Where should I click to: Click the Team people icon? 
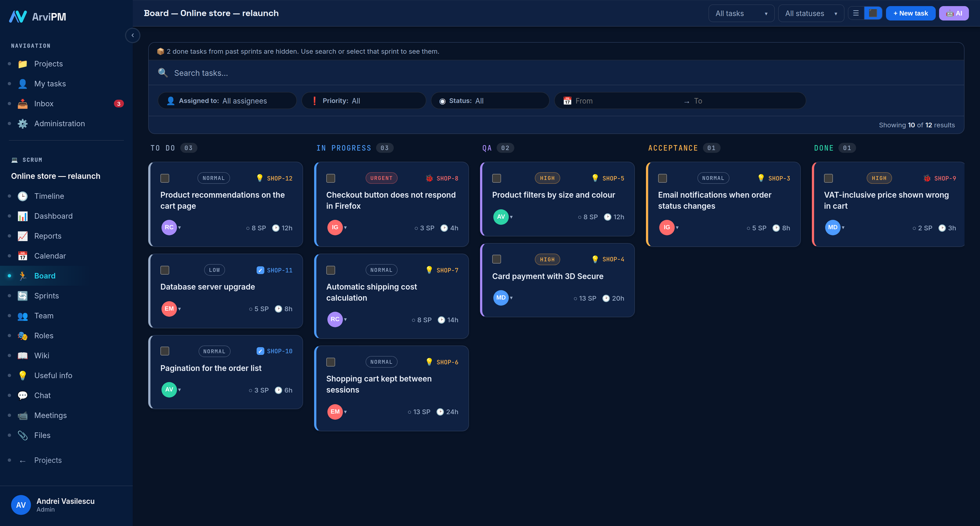point(22,316)
